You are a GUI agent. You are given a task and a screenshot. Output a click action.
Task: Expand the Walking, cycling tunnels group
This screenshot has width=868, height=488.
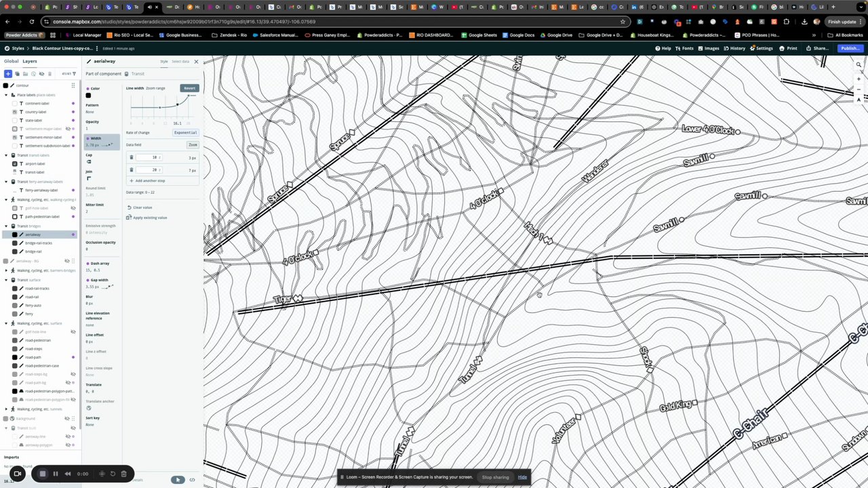(6, 409)
